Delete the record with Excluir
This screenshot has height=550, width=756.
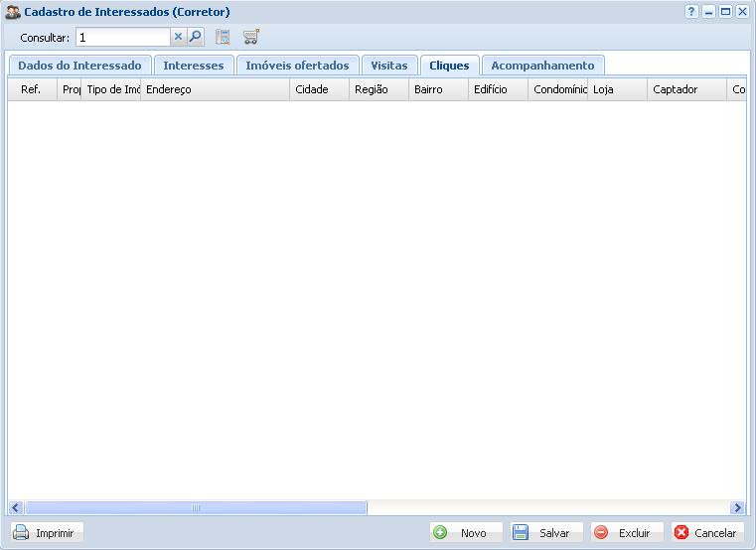[x=626, y=533]
